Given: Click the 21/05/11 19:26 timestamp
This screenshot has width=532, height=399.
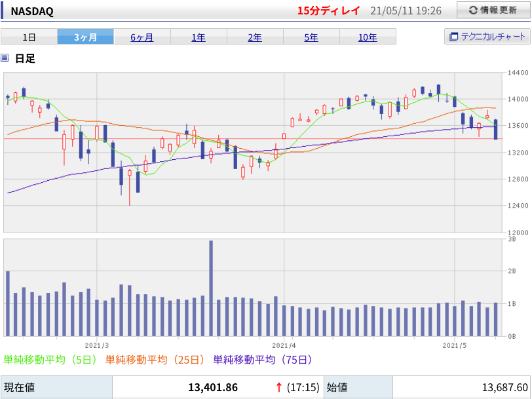Looking at the screenshot, I should click(406, 11).
